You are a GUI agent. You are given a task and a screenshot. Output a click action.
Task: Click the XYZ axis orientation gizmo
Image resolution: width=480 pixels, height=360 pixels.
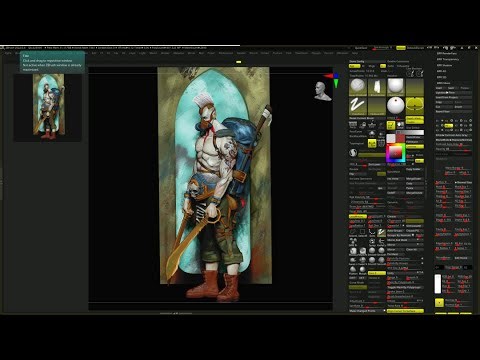tap(334, 79)
